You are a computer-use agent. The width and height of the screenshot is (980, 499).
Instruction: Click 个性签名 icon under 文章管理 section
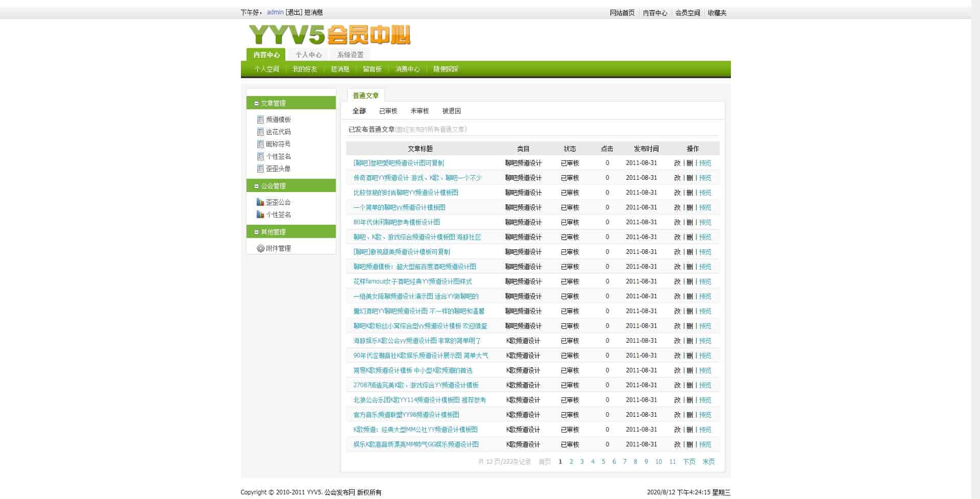coord(260,156)
